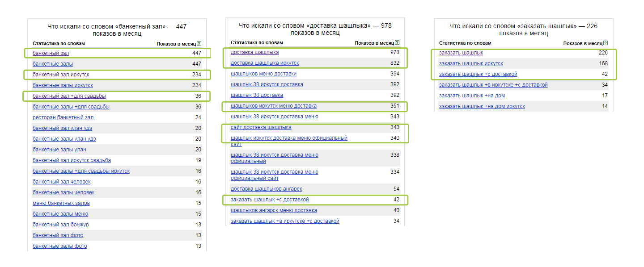
Task: Open the link ресторан банкетный зал
Action: (63, 117)
